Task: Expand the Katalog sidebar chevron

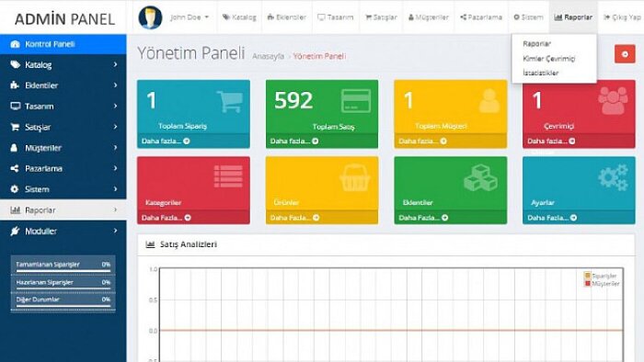Action: [x=115, y=64]
